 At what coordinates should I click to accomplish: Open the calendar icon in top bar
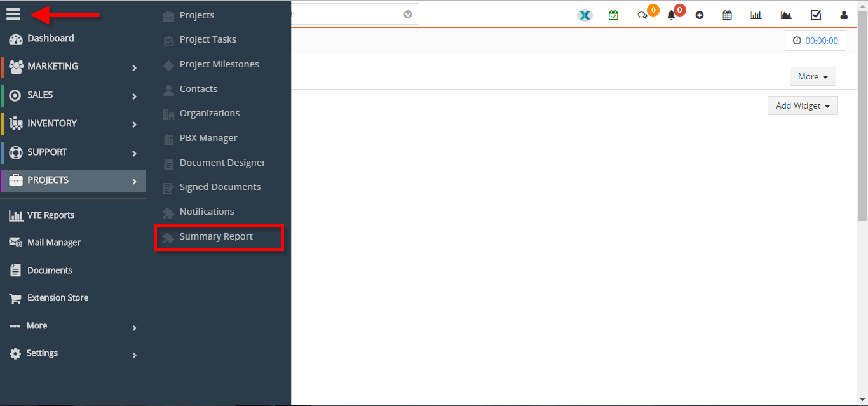[728, 15]
